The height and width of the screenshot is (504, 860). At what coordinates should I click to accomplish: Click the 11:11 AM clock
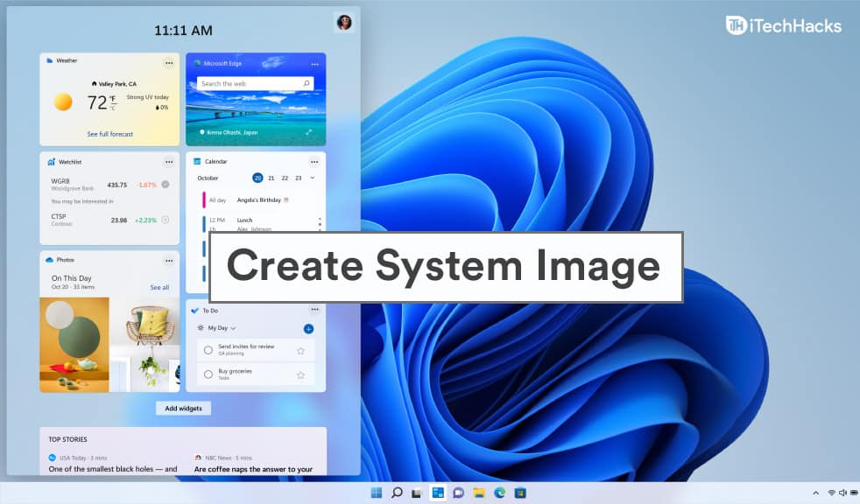(x=183, y=30)
